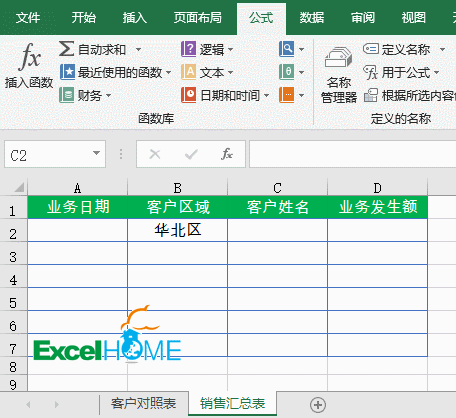
Task: Click the 业务日期 header cell
Action: point(78,207)
